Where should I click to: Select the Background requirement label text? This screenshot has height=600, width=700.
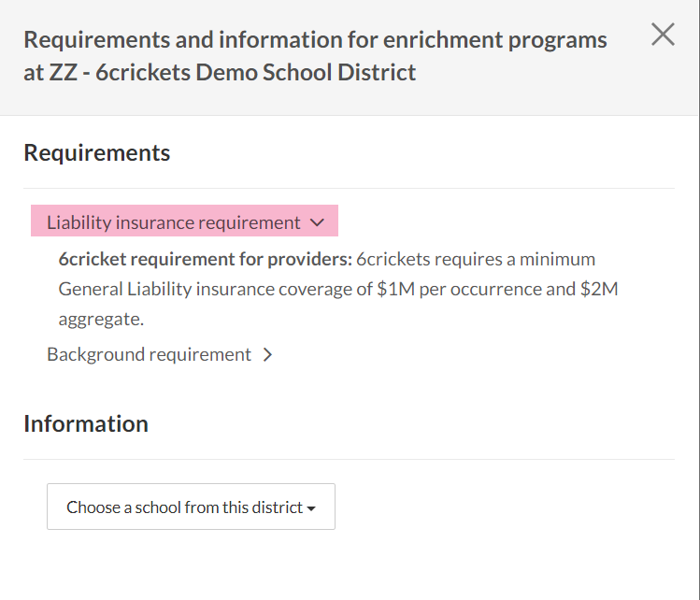coord(150,354)
